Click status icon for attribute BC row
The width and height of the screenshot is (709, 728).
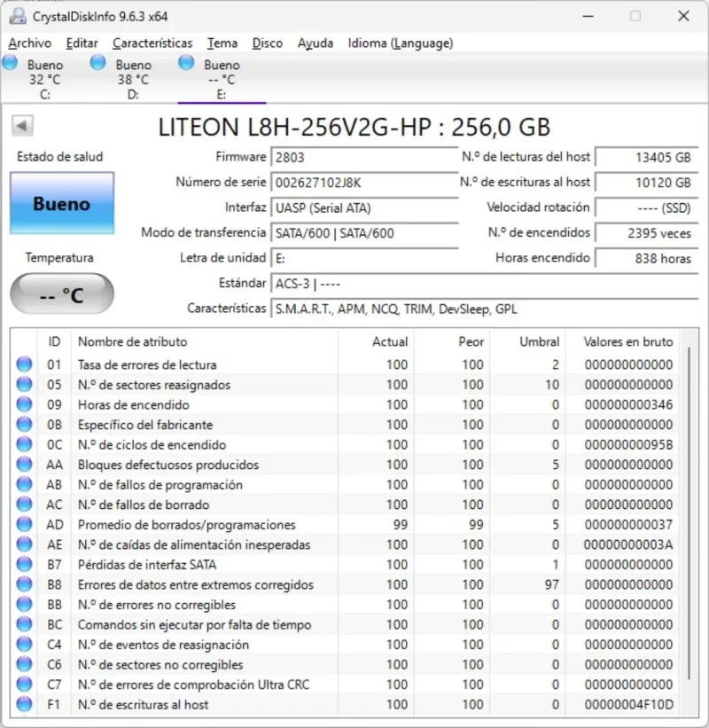point(24,624)
